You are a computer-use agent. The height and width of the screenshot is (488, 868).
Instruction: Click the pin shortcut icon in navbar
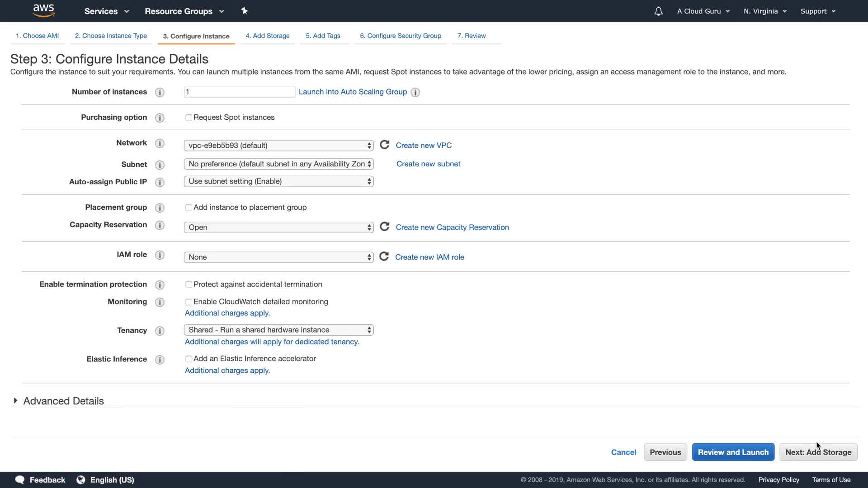244,11
